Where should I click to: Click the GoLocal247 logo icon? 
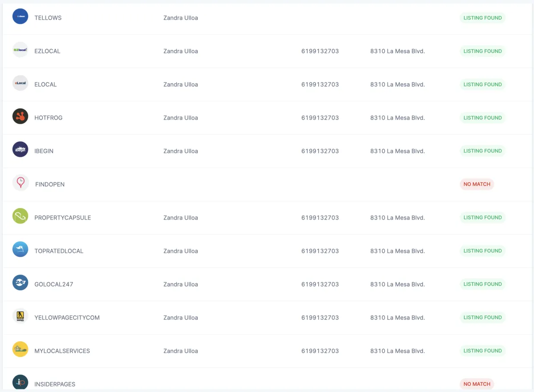(x=20, y=283)
